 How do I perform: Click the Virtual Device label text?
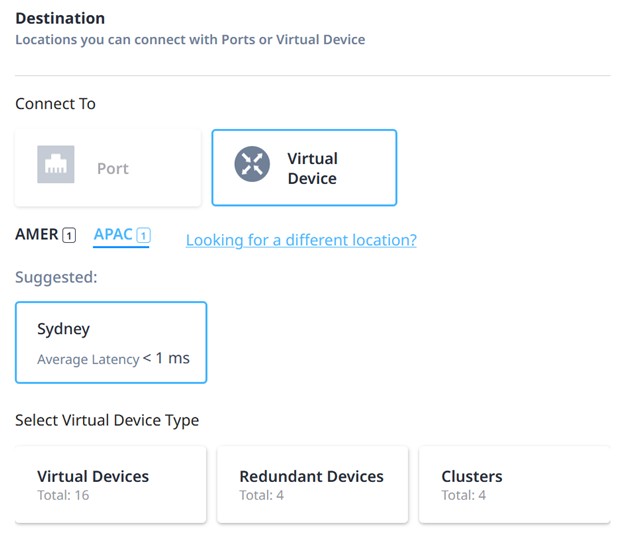[313, 168]
